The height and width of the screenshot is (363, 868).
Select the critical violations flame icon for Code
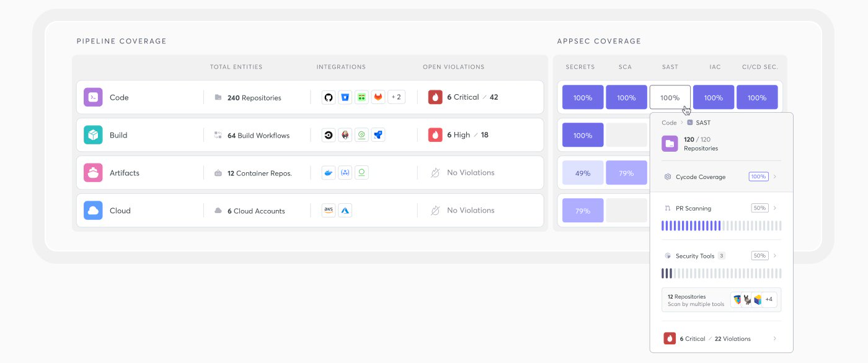pos(435,97)
